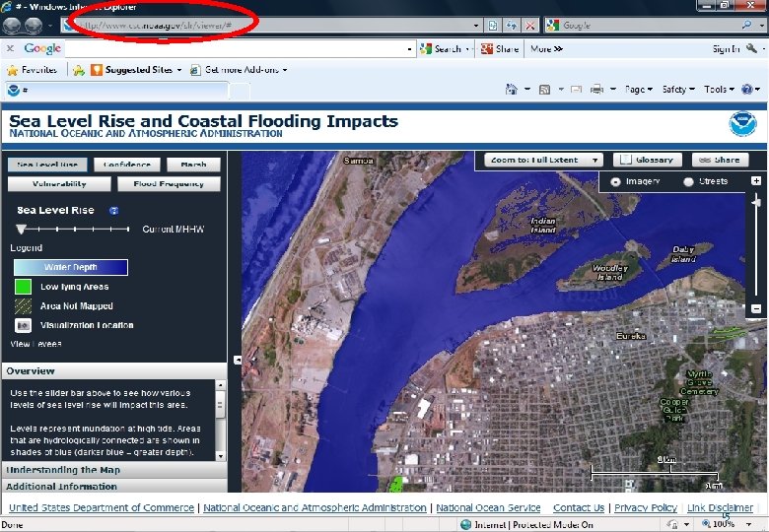Open the Contact Us link
The height and width of the screenshot is (532, 769).
coord(579,507)
